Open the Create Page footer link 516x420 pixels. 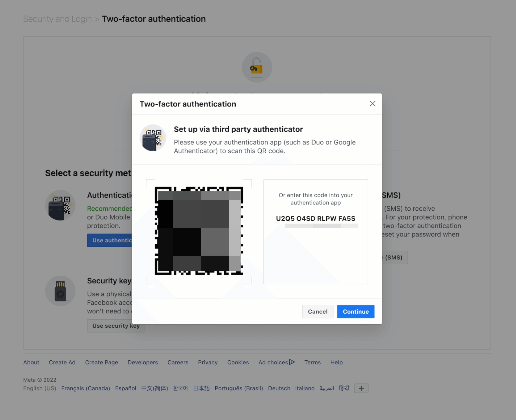(102, 362)
